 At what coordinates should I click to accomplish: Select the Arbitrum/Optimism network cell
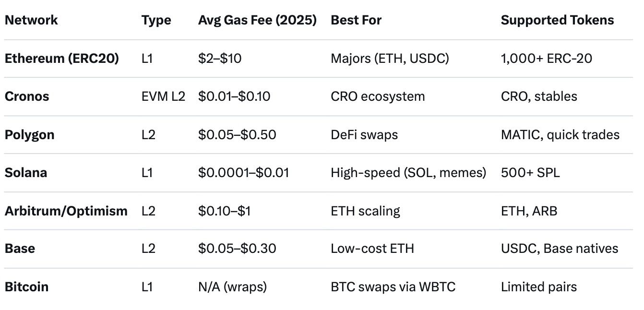pos(66,211)
